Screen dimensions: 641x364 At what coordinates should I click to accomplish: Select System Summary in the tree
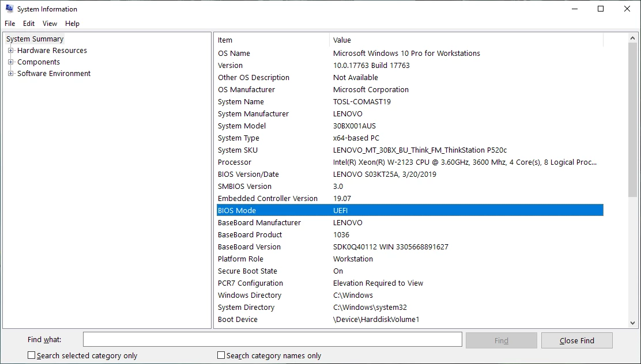(35, 39)
